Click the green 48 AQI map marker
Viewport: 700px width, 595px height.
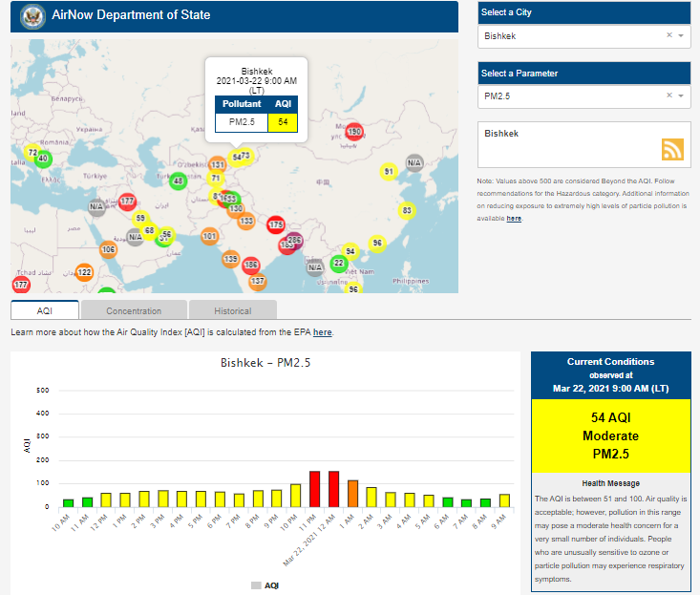(x=179, y=181)
